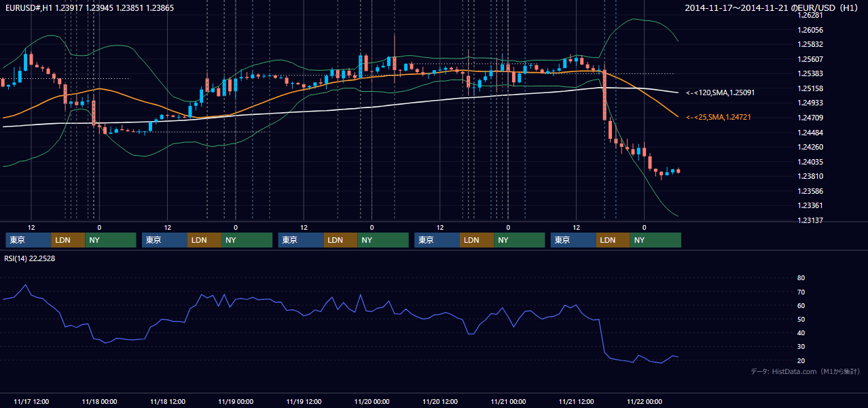Select the 11/21 00:00 time axis label
This screenshot has height=408, width=868.
(508, 401)
